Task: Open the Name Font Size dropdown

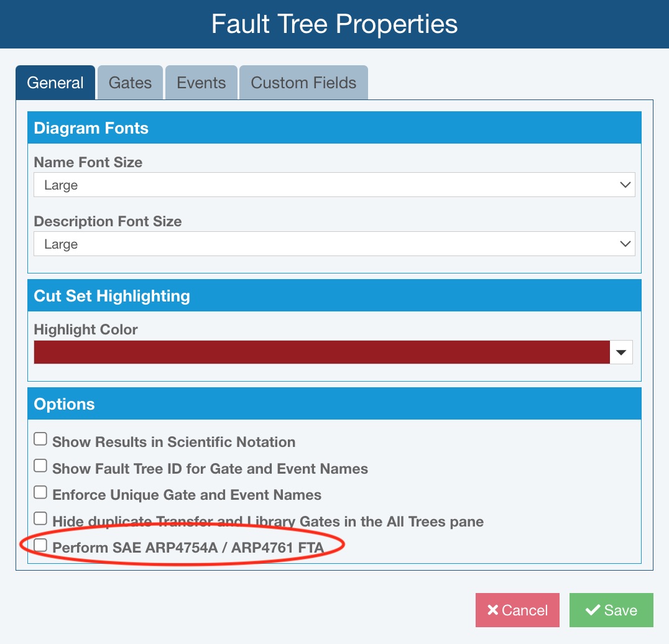Action: click(x=334, y=185)
